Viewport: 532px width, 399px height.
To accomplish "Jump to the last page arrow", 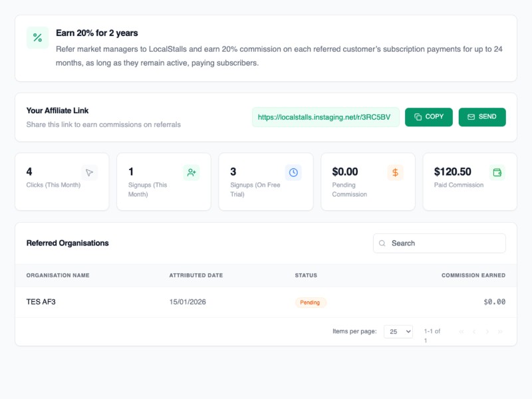I will point(500,331).
